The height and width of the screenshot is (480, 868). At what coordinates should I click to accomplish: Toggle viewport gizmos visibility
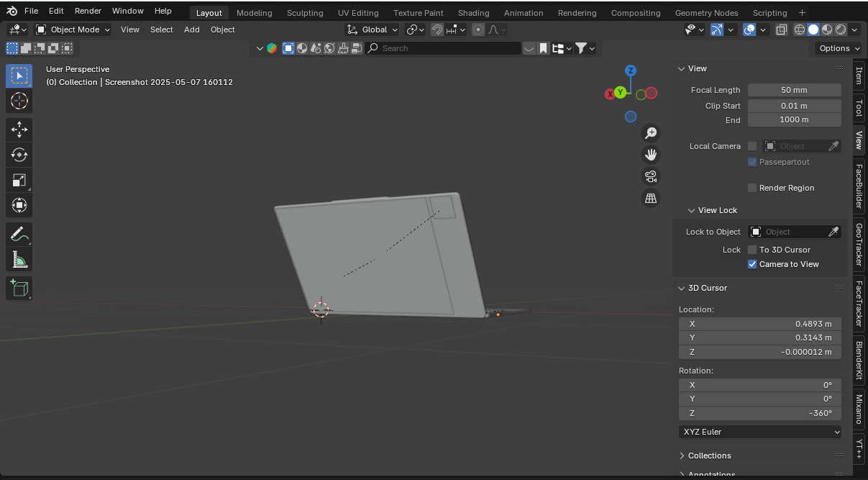tap(717, 30)
